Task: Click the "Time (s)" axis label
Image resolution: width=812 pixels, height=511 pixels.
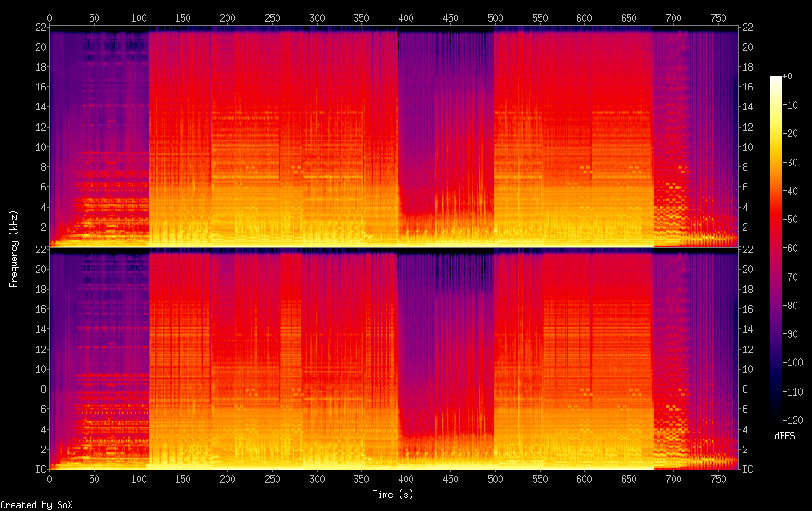Action: tap(394, 495)
